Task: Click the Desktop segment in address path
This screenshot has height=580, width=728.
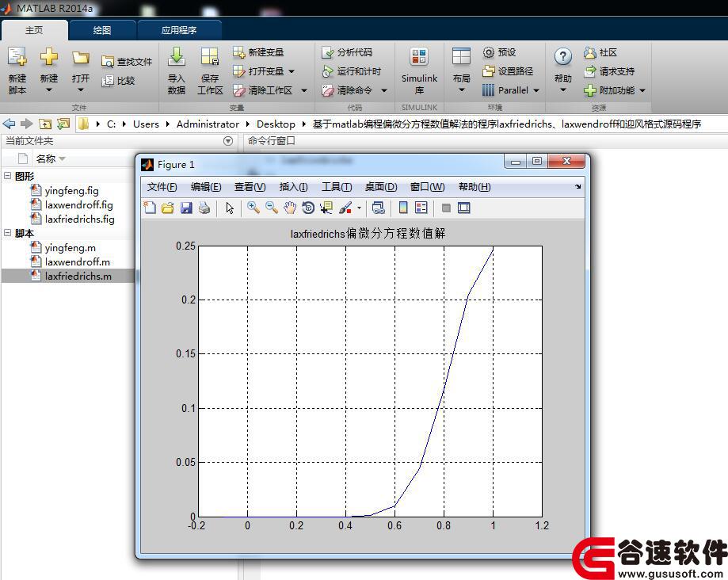Action: point(276,124)
